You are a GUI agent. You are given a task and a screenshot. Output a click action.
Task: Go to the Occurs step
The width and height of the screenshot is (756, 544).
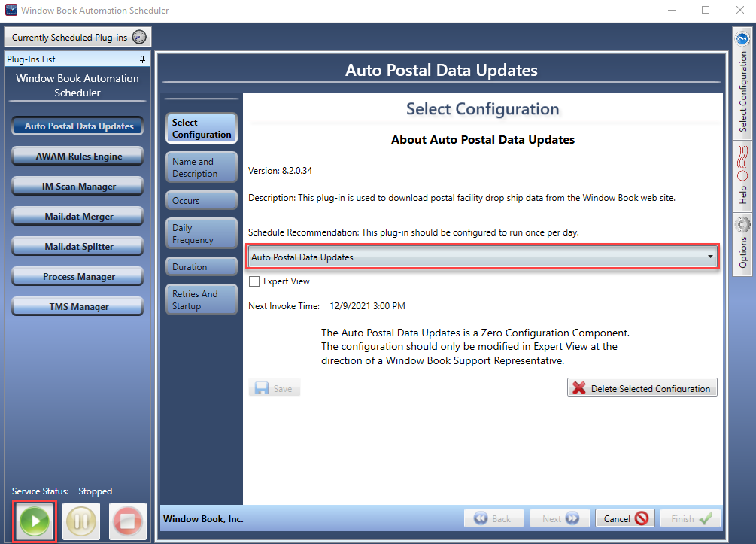pyautogui.click(x=202, y=201)
